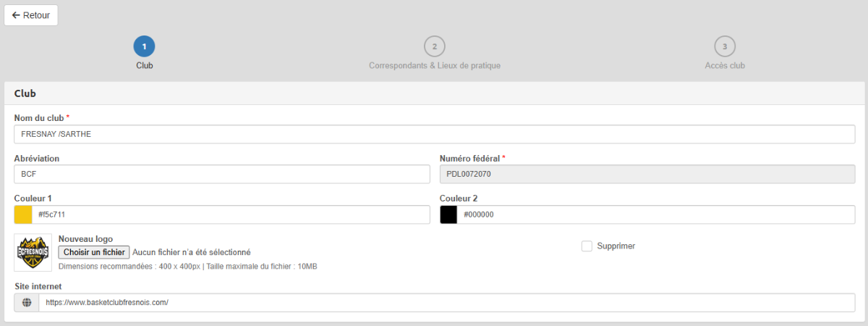Click the ECFresnois club logo thumbnail
The image size is (868, 326).
(x=33, y=252)
